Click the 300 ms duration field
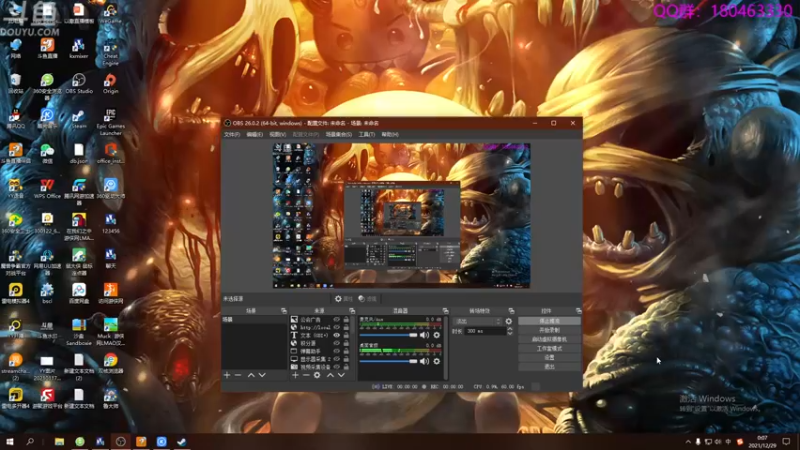 pos(485,331)
